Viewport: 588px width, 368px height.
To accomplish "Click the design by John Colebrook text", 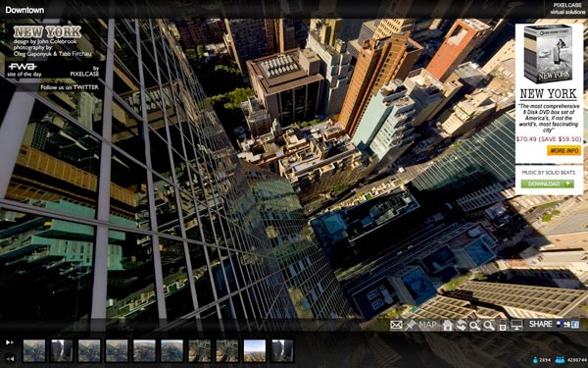I will point(45,41).
